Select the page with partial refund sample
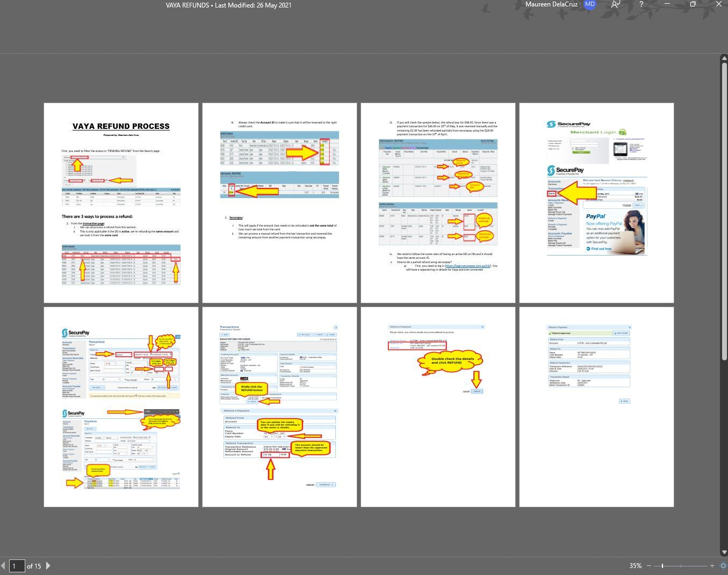The width and height of the screenshot is (728, 575). (438, 203)
